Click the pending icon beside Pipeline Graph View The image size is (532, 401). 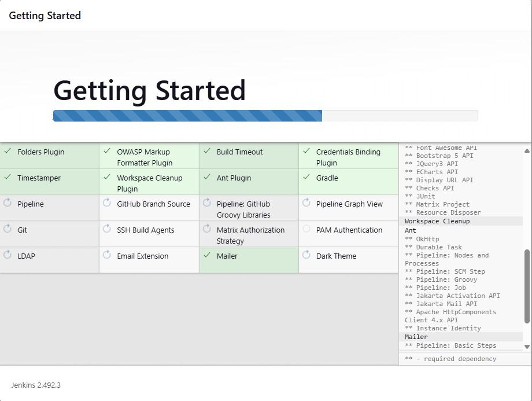[x=306, y=203]
